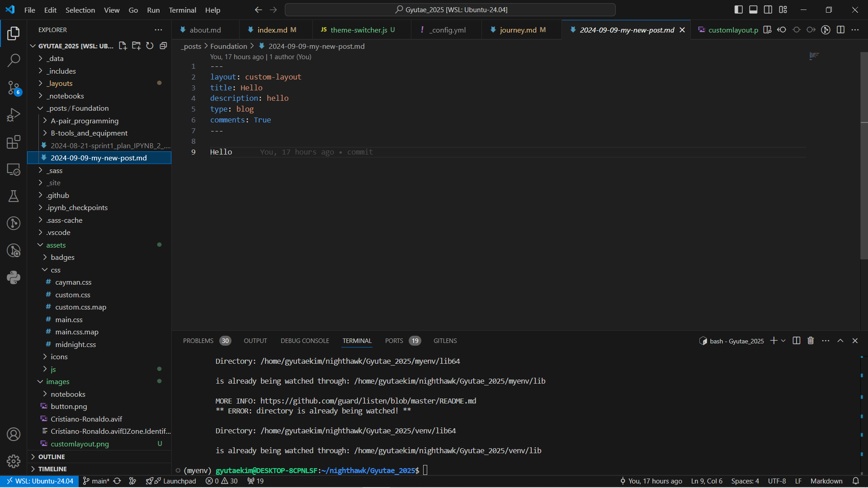The image size is (868, 488).
Task: Open notifications bell in status bar
Action: 855,481
